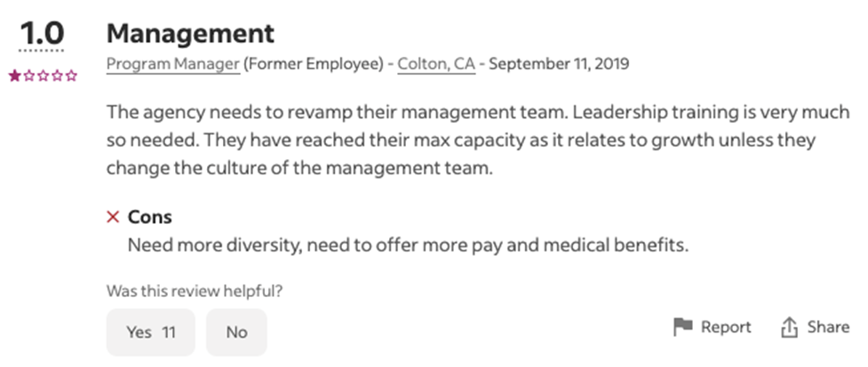Click the fifth empty rating star
This screenshot has height=367, width=868.
(x=71, y=76)
